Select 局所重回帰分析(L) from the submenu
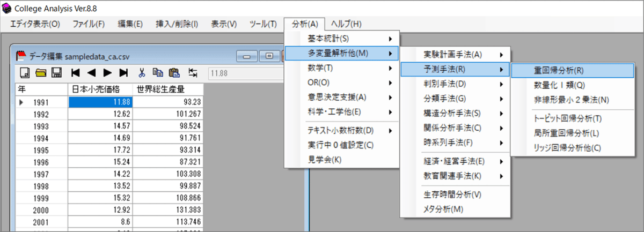The width and height of the screenshot is (644, 232). click(573, 132)
